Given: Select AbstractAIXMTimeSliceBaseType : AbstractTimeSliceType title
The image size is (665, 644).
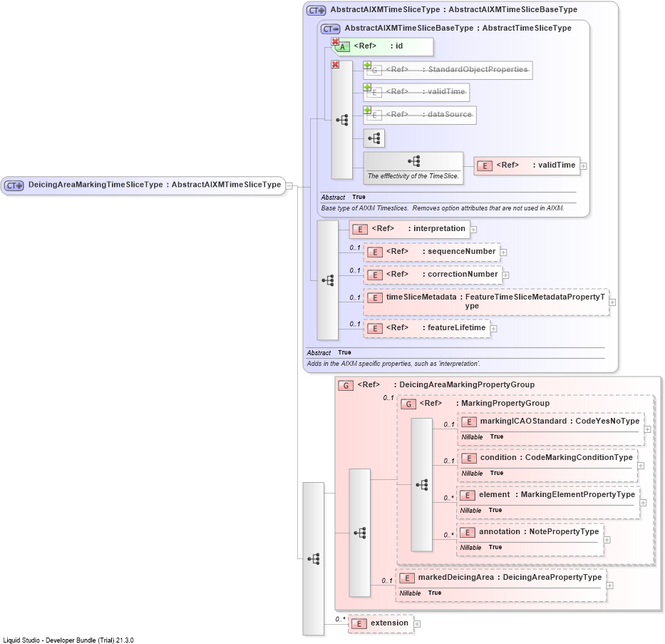Looking at the screenshot, I should [458, 29].
